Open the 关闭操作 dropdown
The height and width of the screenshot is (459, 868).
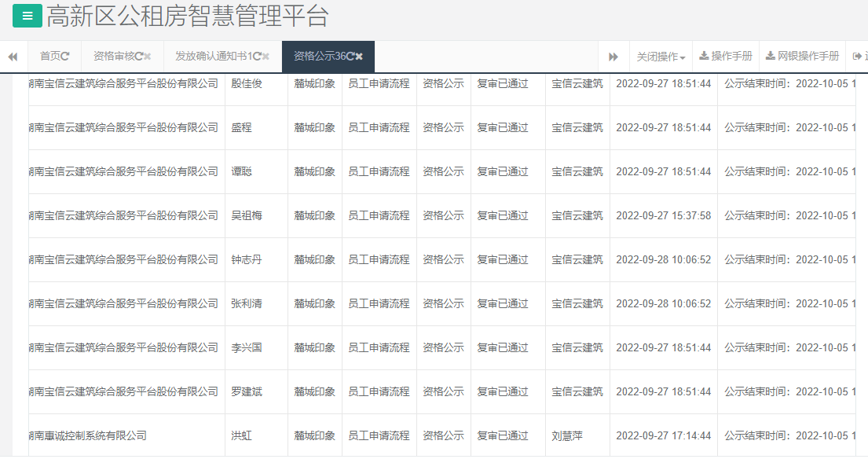point(658,55)
